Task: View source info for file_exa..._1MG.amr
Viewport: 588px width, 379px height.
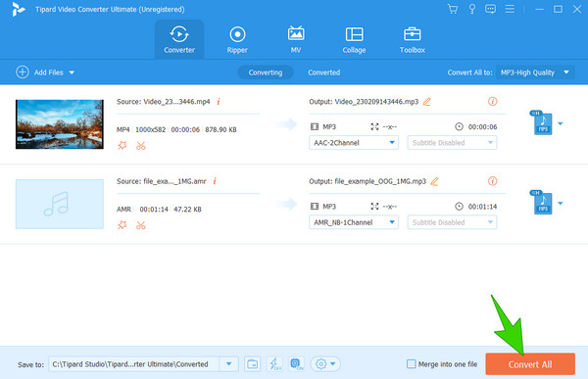Action: point(215,181)
